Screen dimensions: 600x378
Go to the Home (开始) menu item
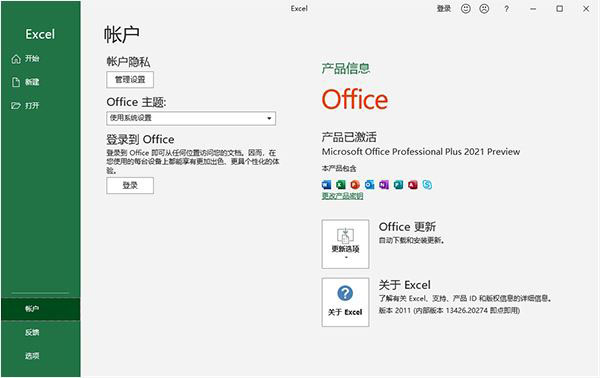click(x=41, y=59)
